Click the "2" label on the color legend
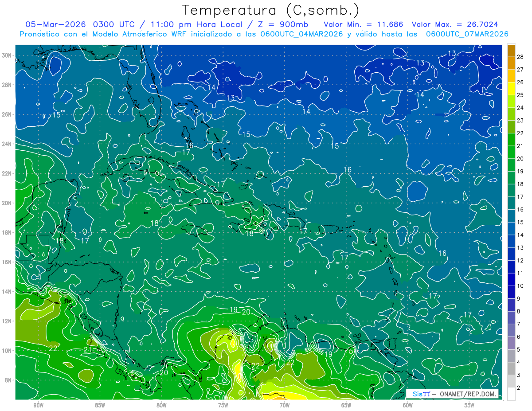The height and width of the screenshot is (411, 532). click(519, 388)
